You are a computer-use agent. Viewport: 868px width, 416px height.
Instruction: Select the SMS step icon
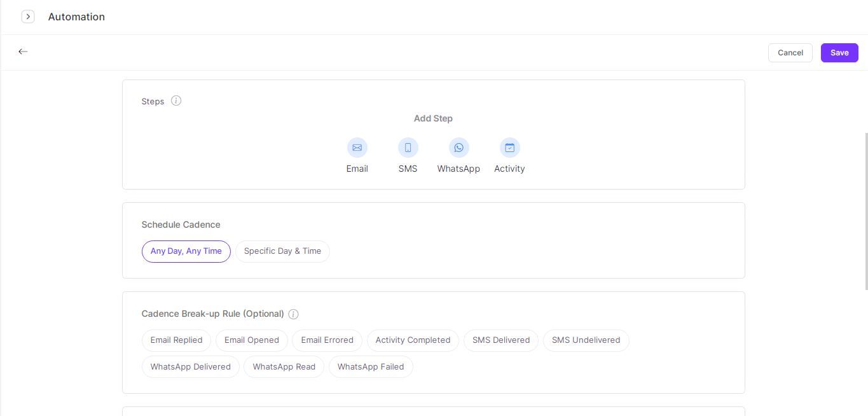pyautogui.click(x=408, y=147)
